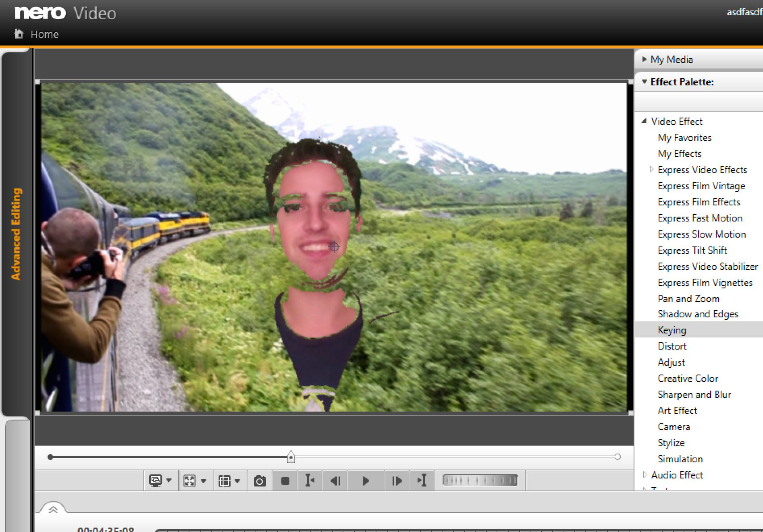The height and width of the screenshot is (532, 763).
Task: Expand the Express Video Effects tree node
Action: click(651, 170)
